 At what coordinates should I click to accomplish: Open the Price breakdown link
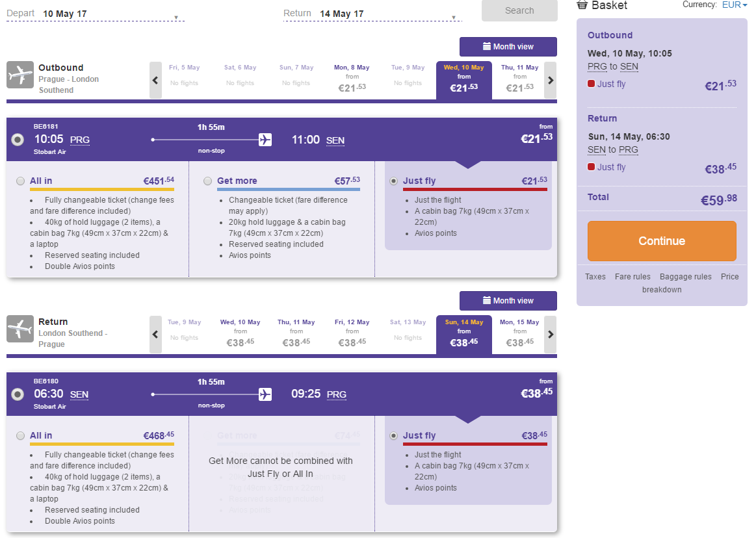[662, 283]
